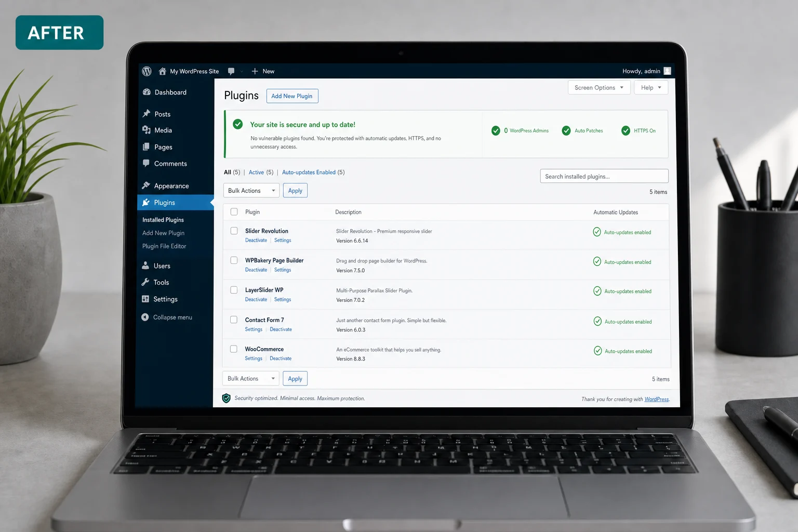The height and width of the screenshot is (532, 798).
Task: Click the Users person icon
Action: coord(145,265)
